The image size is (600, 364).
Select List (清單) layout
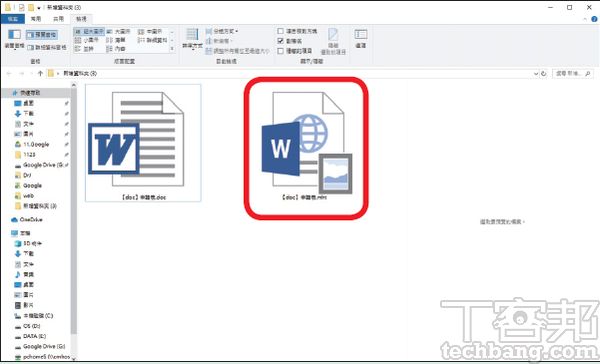pos(116,40)
